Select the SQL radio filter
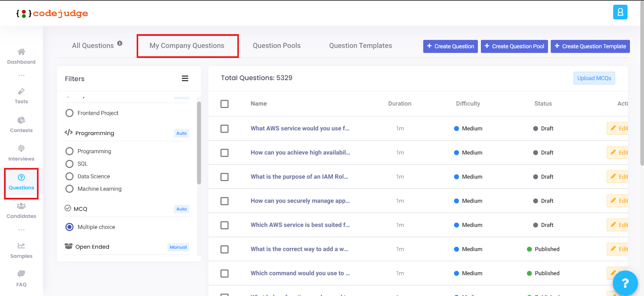 tap(69, 164)
